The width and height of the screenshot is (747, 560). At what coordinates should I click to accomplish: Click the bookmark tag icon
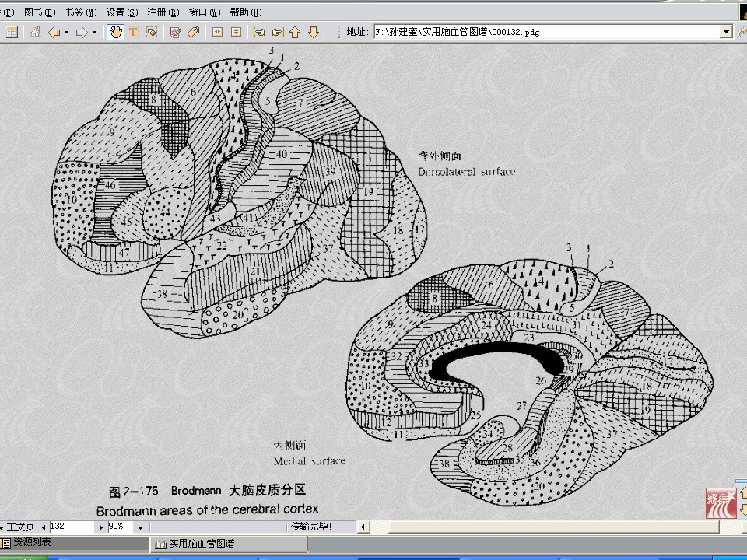click(x=194, y=32)
